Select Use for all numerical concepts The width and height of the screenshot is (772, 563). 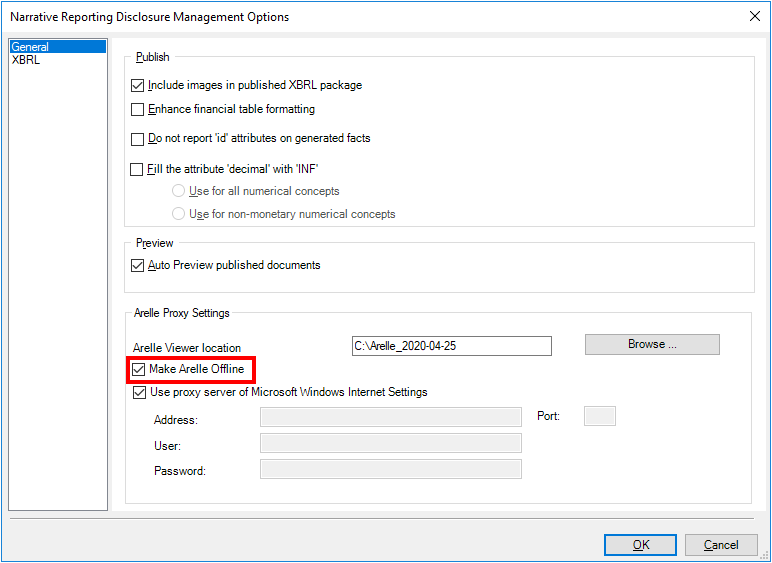(179, 191)
